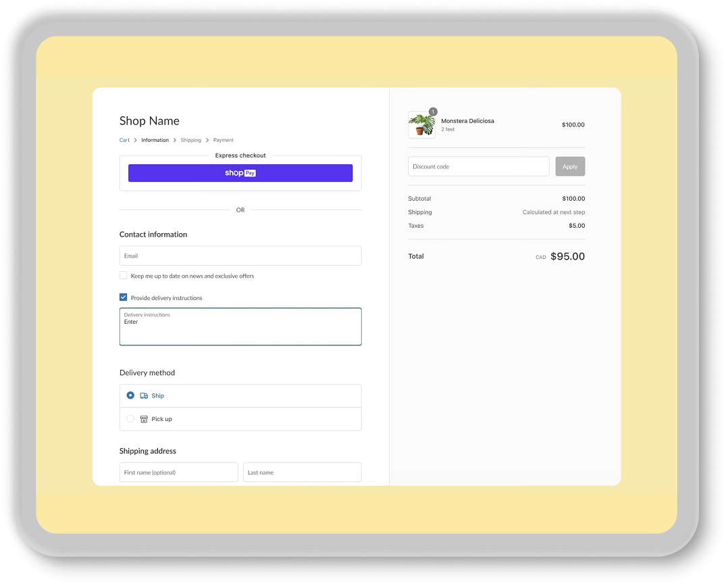Open the Information breadcrumb step
This screenshot has height=586, width=728.
pyautogui.click(x=155, y=141)
